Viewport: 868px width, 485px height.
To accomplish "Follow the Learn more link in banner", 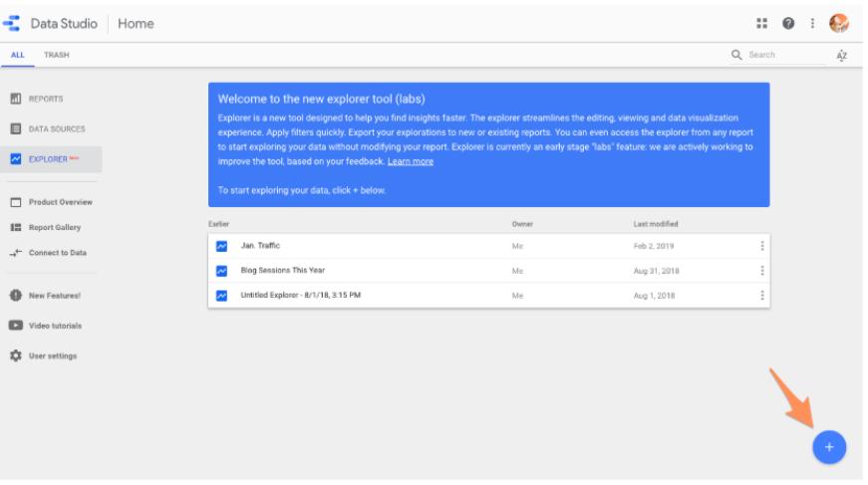I will 411,161.
